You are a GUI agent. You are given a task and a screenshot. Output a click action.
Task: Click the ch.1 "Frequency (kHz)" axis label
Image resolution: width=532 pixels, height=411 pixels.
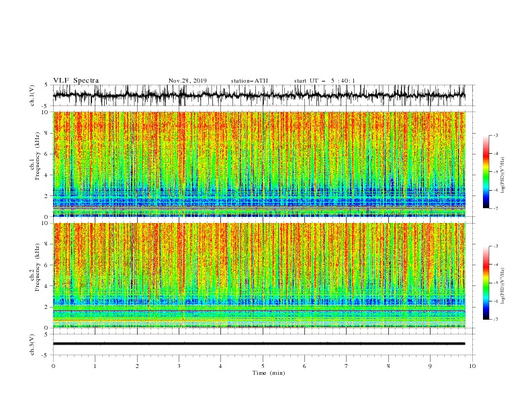tap(38, 156)
